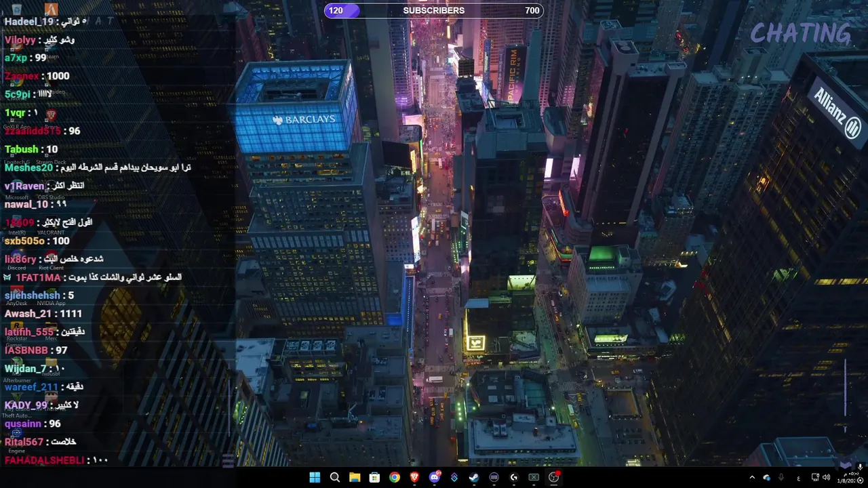Click the sjiehshehsh : 5 chat line
Image resolution: width=868 pixels, height=488 pixels.
tap(39, 296)
